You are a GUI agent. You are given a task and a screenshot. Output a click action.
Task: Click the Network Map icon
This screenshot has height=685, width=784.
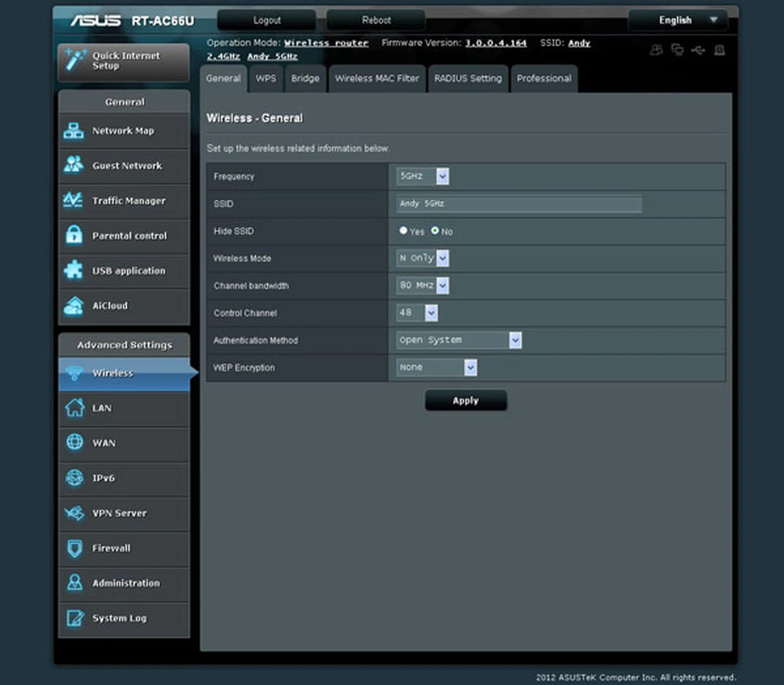point(73,131)
